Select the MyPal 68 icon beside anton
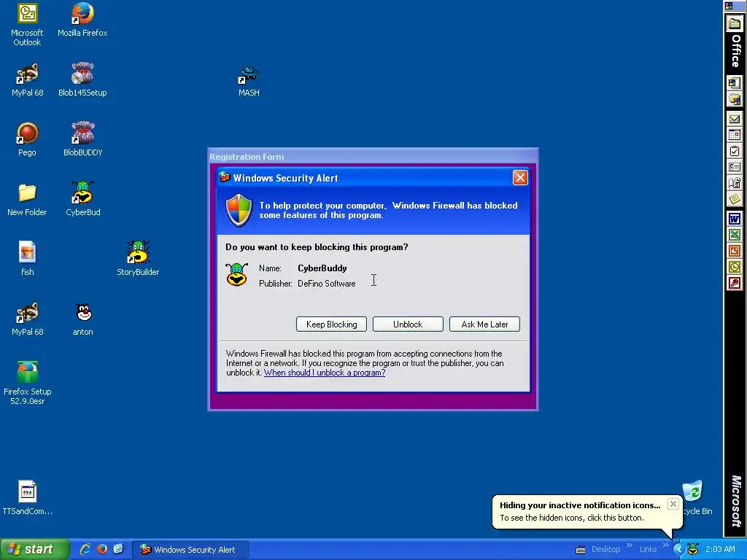The image size is (747, 560). (27, 319)
